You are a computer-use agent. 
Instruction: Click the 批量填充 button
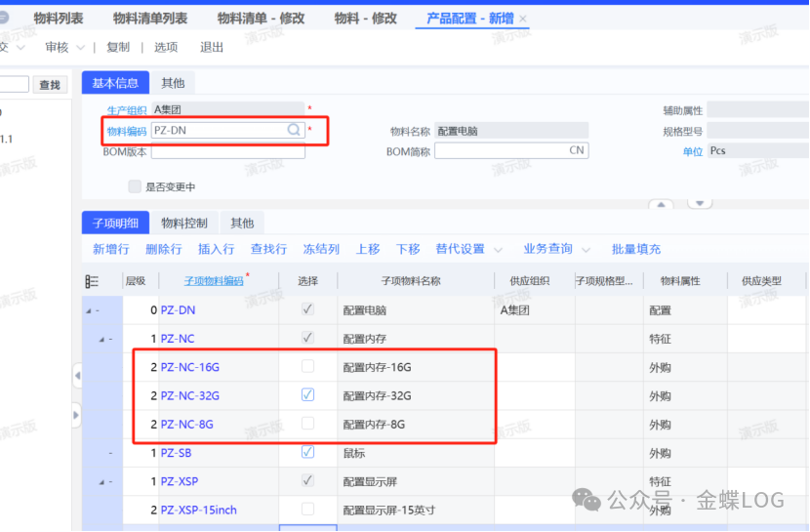click(636, 250)
